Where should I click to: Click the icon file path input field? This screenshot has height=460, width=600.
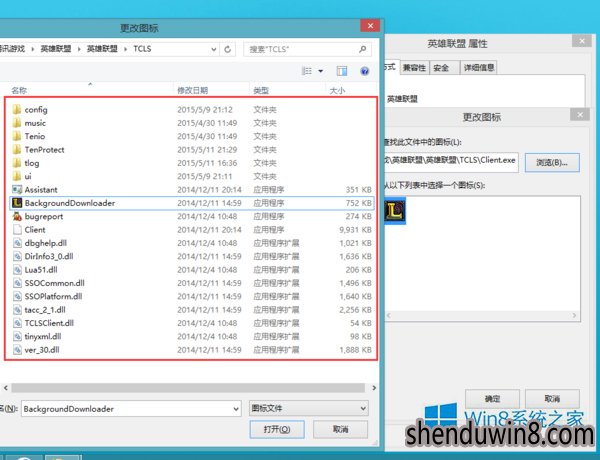point(452,161)
